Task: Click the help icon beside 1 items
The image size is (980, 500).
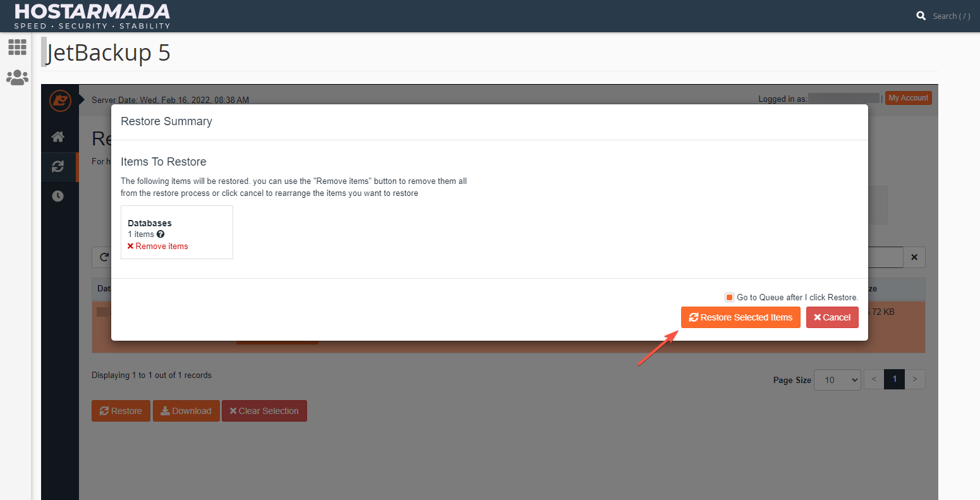Action: coord(160,234)
